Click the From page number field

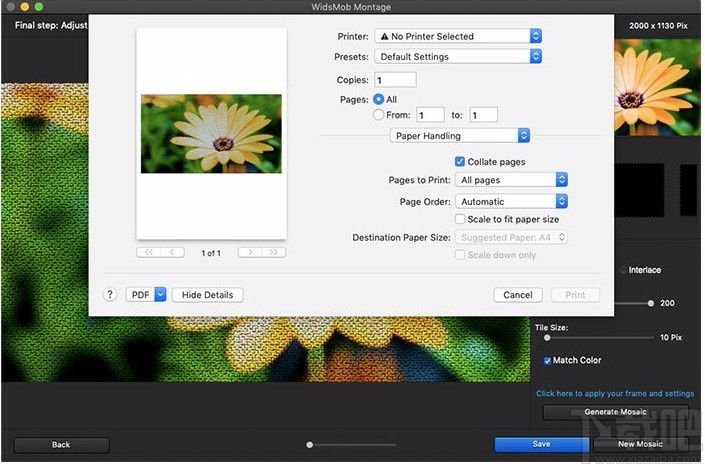[x=430, y=115]
